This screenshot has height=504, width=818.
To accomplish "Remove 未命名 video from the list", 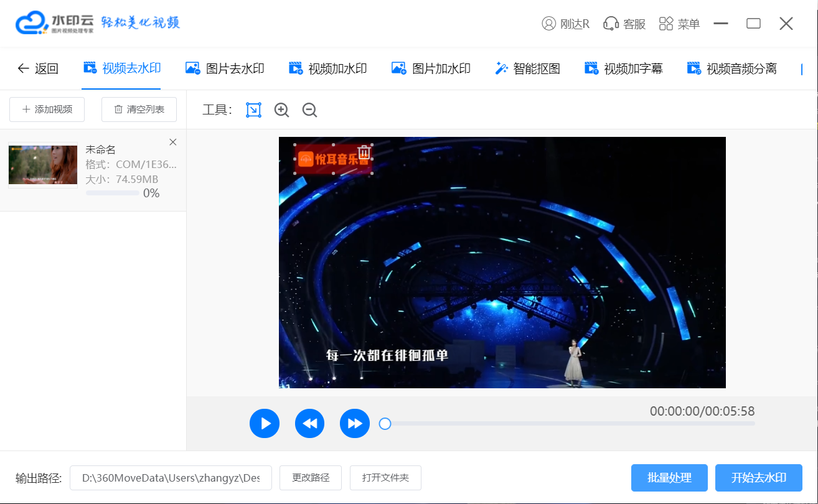I will (173, 142).
